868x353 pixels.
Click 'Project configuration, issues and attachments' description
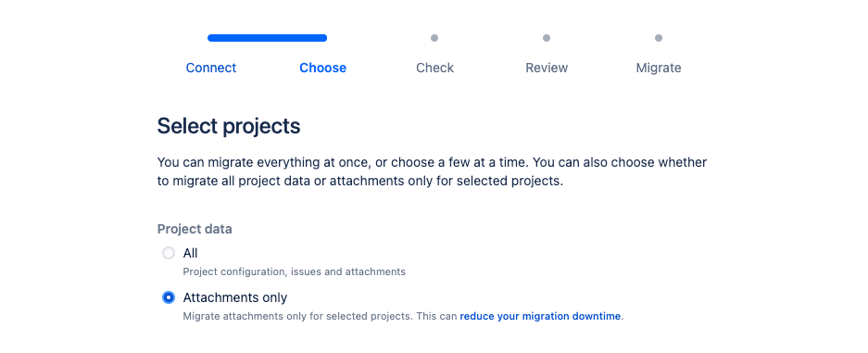pyautogui.click(x=294, y=272)
